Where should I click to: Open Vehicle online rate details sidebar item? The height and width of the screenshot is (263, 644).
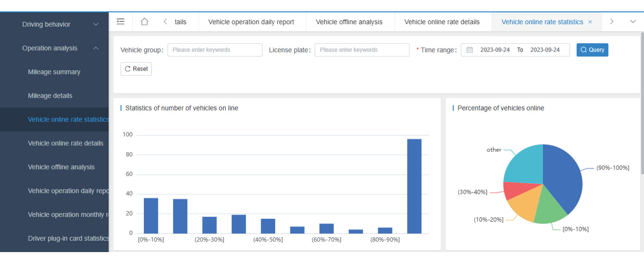click(x=54, y=143)
